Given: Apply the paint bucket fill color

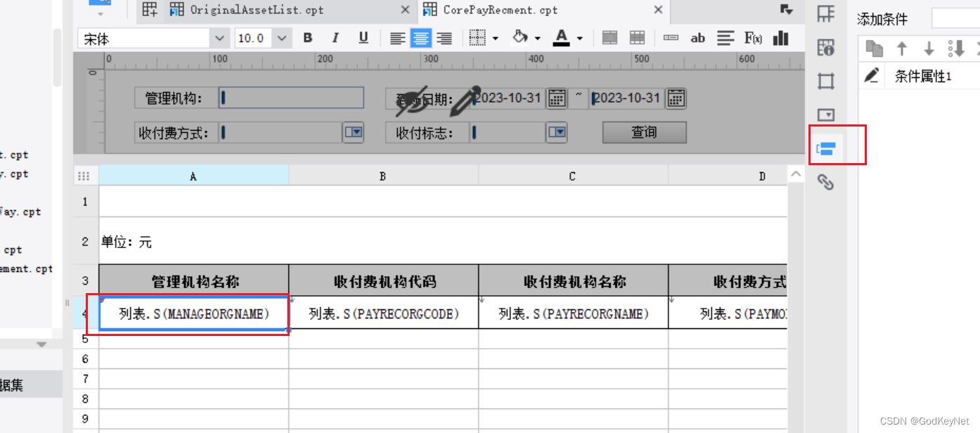Looking at the screenshot, I should (x=520, y=37).
